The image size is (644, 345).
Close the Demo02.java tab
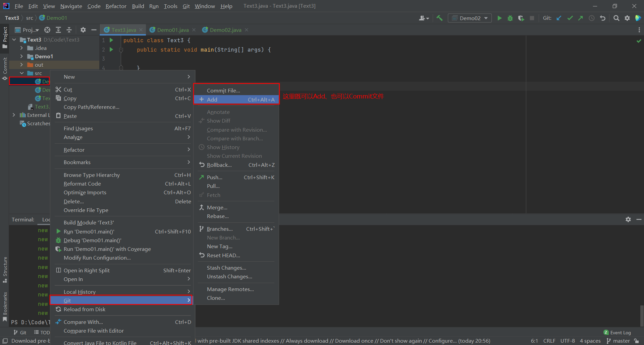[247, 30]
